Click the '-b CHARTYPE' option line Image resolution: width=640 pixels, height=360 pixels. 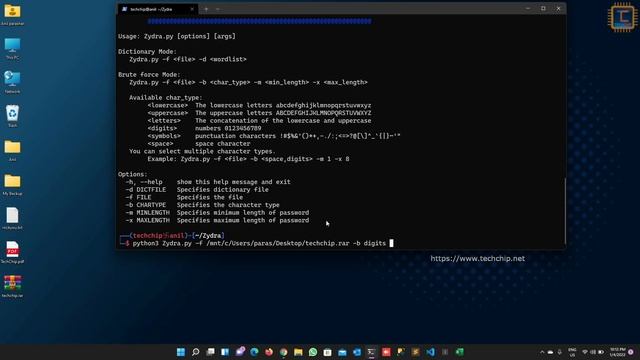[202, 205]
